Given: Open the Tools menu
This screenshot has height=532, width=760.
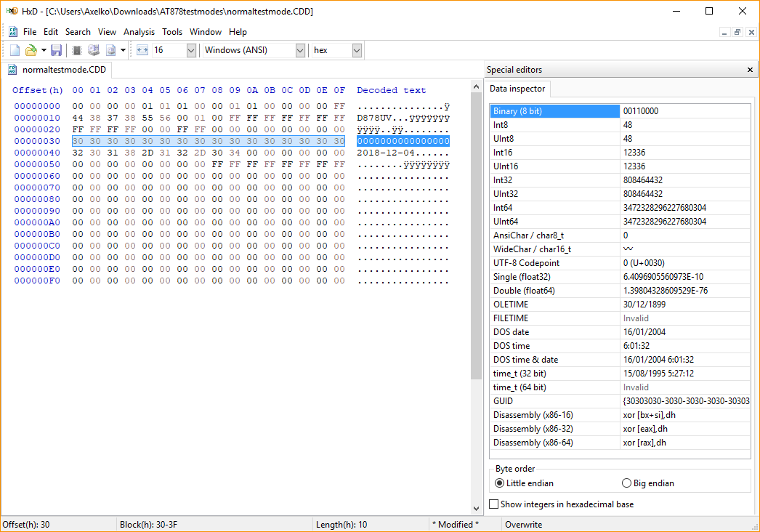Looking at the screenshot, I should (172, 32).
